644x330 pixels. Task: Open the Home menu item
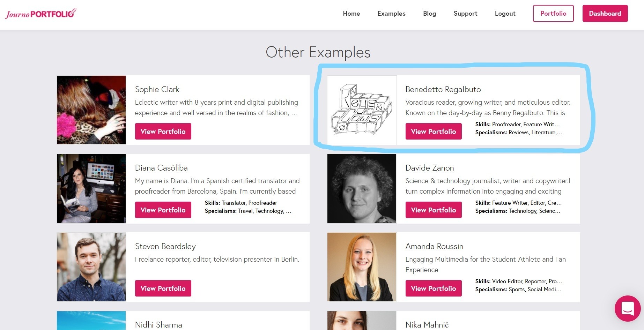pos(351,14)
